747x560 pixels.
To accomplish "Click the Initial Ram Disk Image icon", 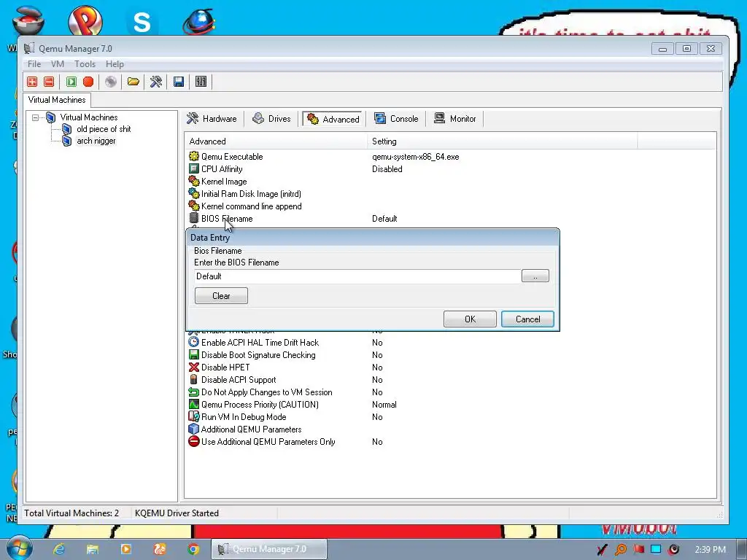I will (x=194, y=193).
